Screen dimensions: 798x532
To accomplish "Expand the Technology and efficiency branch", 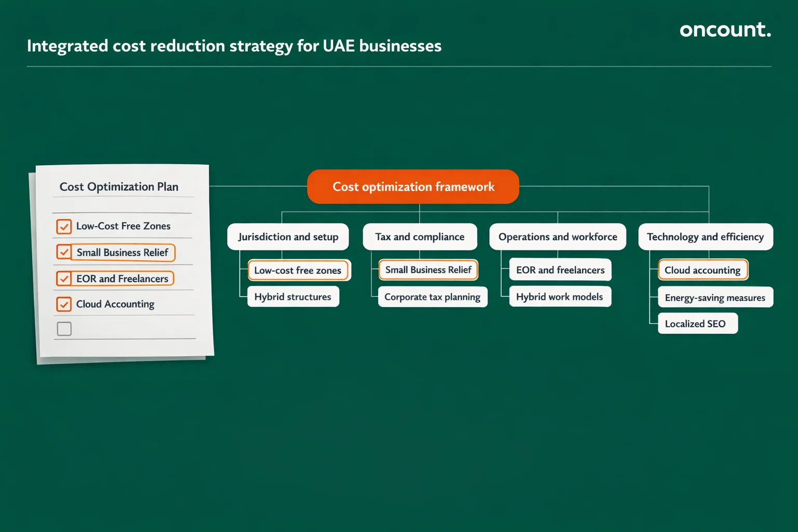I will 705,236.
